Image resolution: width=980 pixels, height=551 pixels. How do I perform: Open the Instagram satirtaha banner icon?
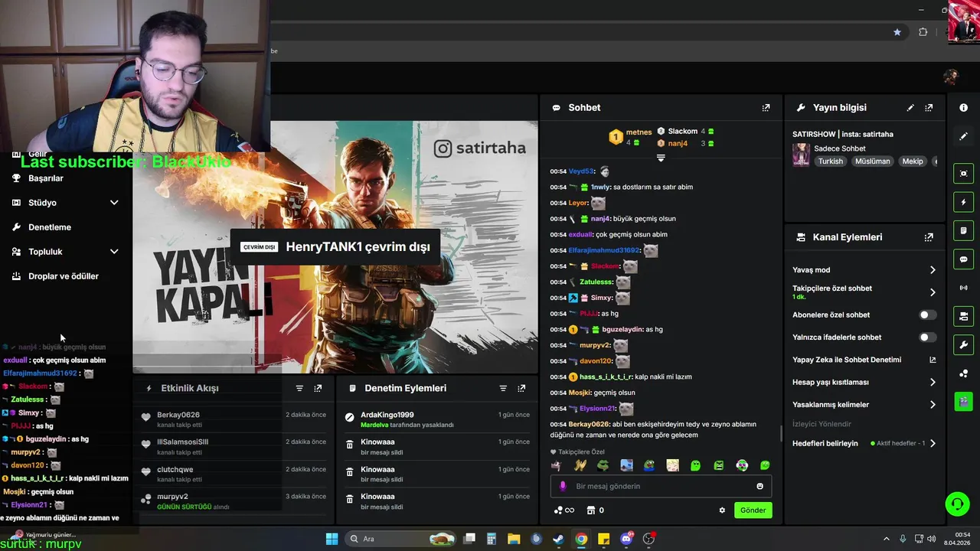443,148
